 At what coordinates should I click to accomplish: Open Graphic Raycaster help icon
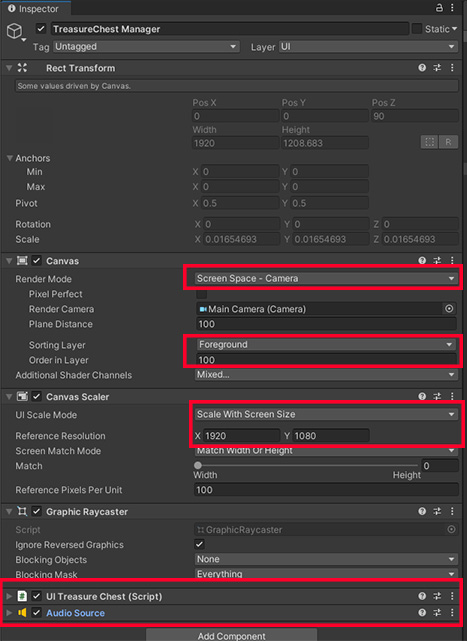[x=422, y=511]
